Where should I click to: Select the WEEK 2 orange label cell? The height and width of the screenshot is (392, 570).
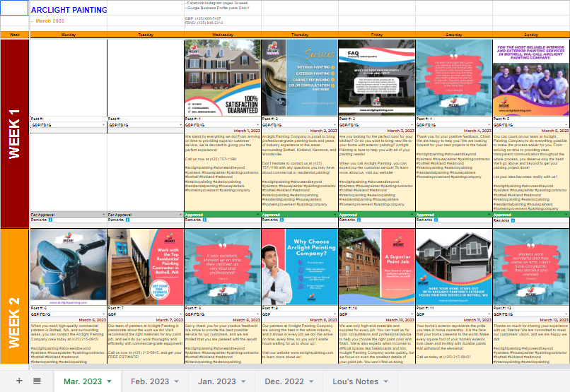click(x=15, y=296)
